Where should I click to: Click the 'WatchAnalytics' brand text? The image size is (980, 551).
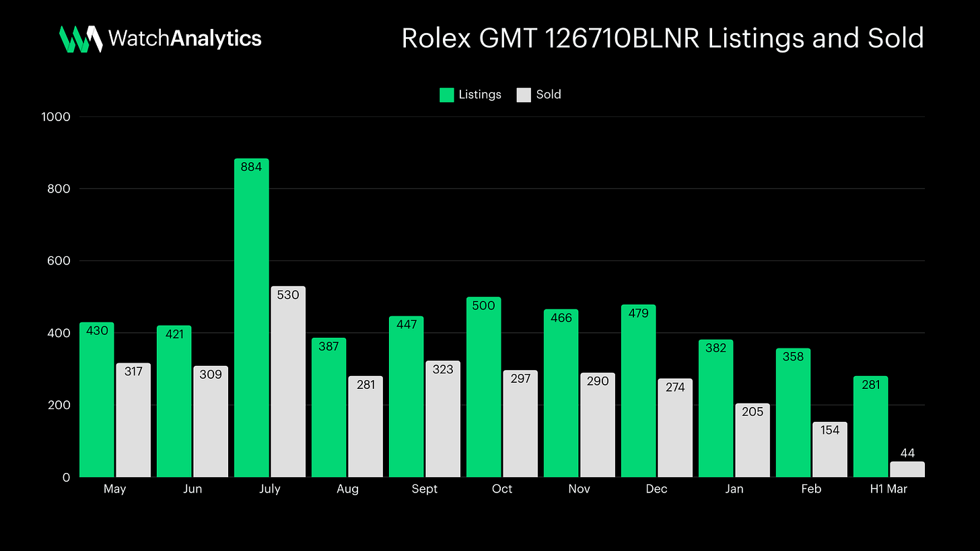(x=185, y=38)
